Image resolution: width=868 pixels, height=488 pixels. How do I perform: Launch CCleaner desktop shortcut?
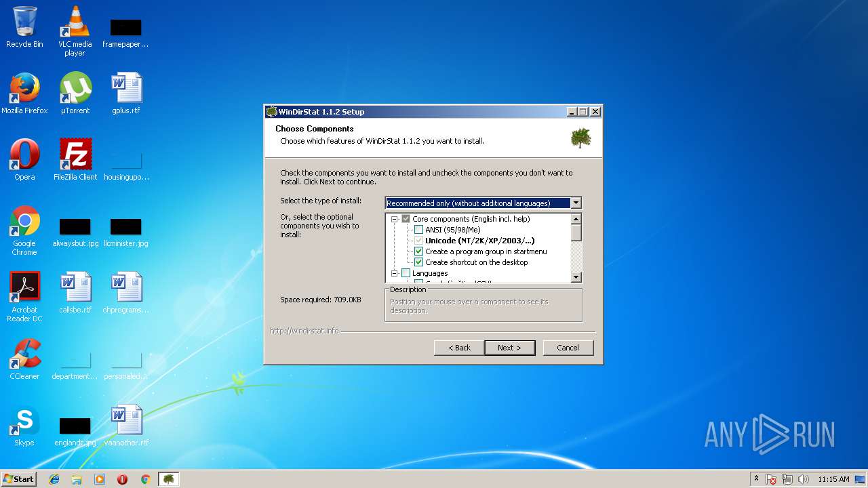(24, 359)
